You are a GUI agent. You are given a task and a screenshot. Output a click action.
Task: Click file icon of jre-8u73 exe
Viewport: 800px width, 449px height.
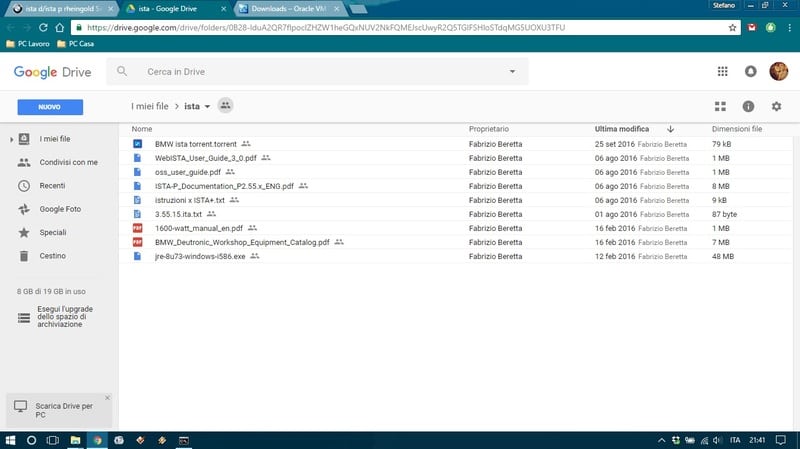coord(137,256)
